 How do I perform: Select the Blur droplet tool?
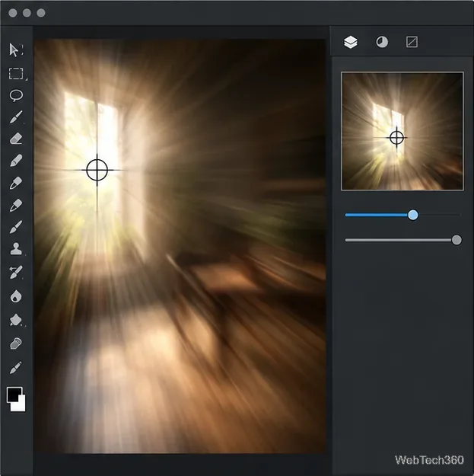point(16,296)
